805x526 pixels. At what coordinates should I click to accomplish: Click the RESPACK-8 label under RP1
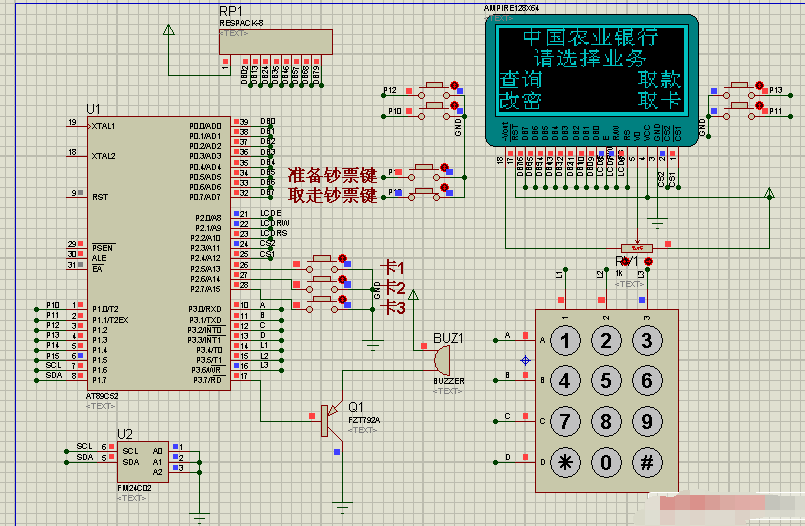(x=241, y=23)
